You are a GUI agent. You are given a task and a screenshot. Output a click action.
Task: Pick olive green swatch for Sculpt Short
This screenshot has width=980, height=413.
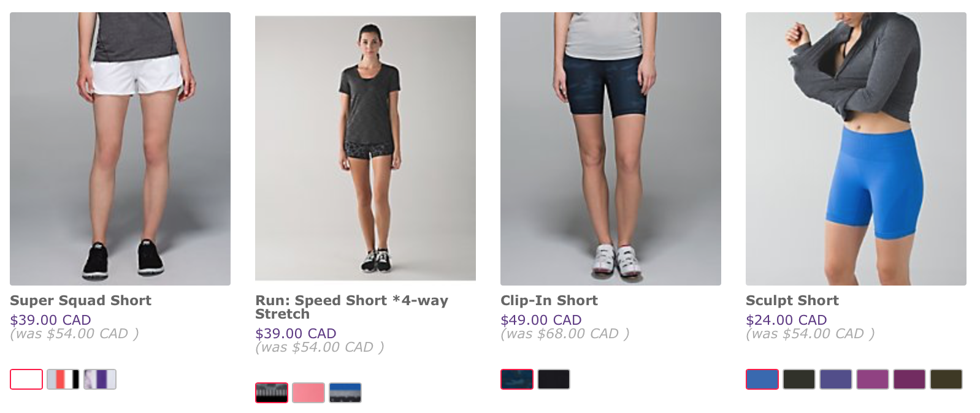point(946,379)
